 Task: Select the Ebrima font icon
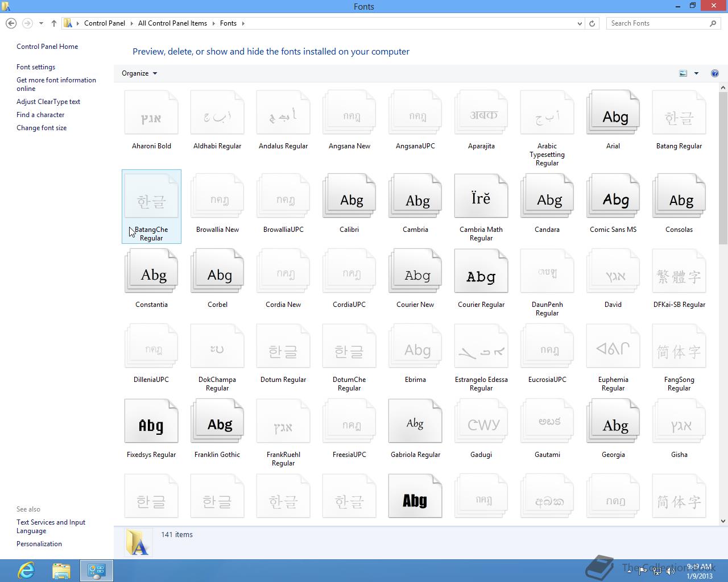(415, 346)
